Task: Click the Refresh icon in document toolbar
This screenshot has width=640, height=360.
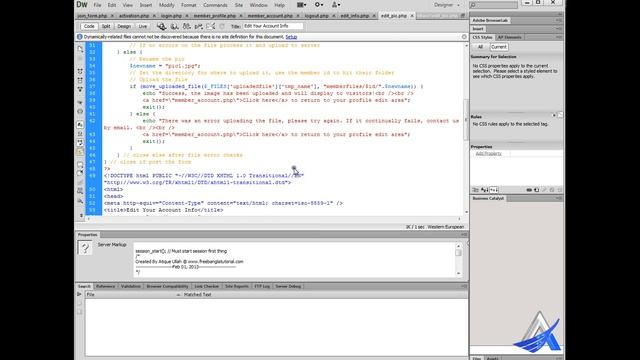Action: (x=222, y=26)
